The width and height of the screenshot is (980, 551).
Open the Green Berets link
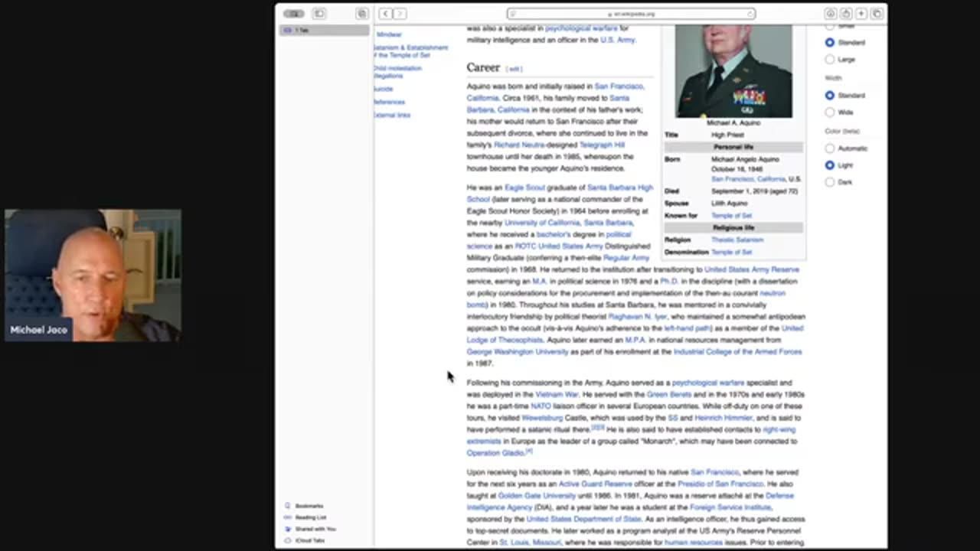click(668, 394)
